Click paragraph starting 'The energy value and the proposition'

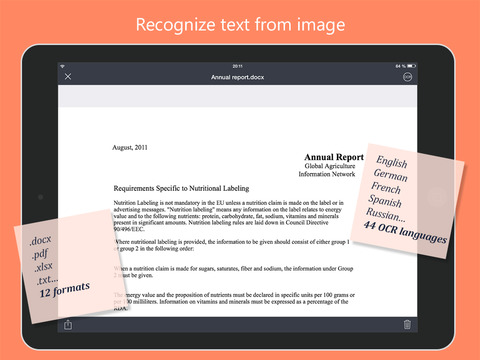(234, 301)
